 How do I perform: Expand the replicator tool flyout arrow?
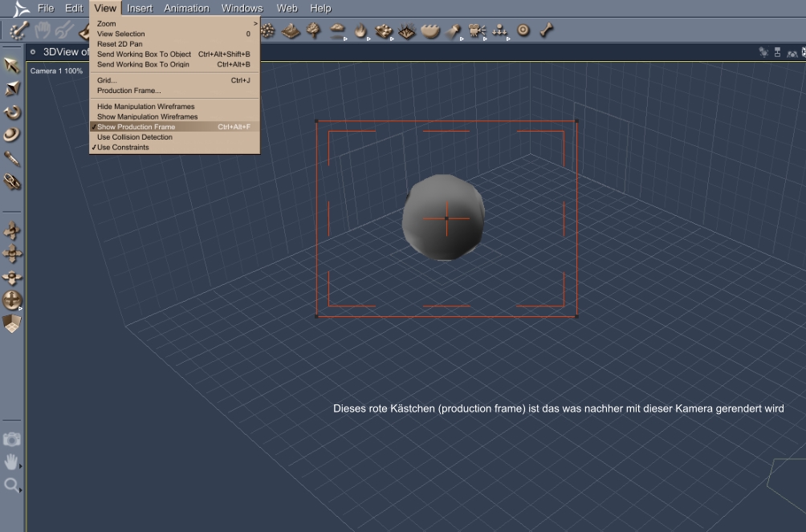392,39
